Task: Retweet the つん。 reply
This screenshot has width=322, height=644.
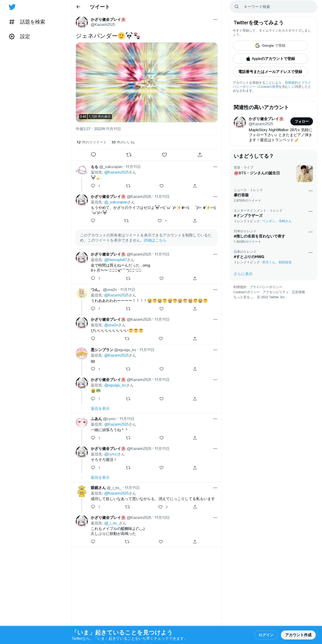Action: (x=128, y=309)
